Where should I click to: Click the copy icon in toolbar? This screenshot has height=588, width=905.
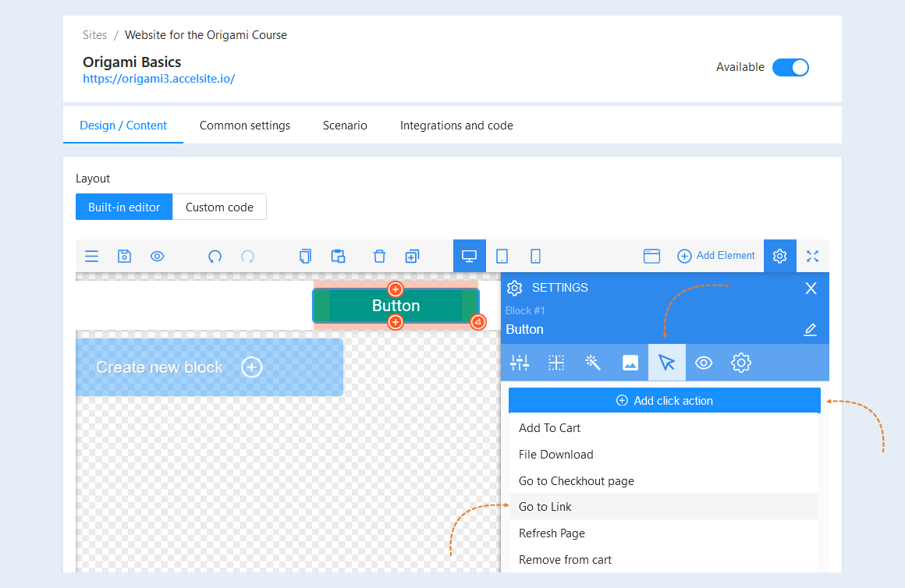[x=305, y=257]
